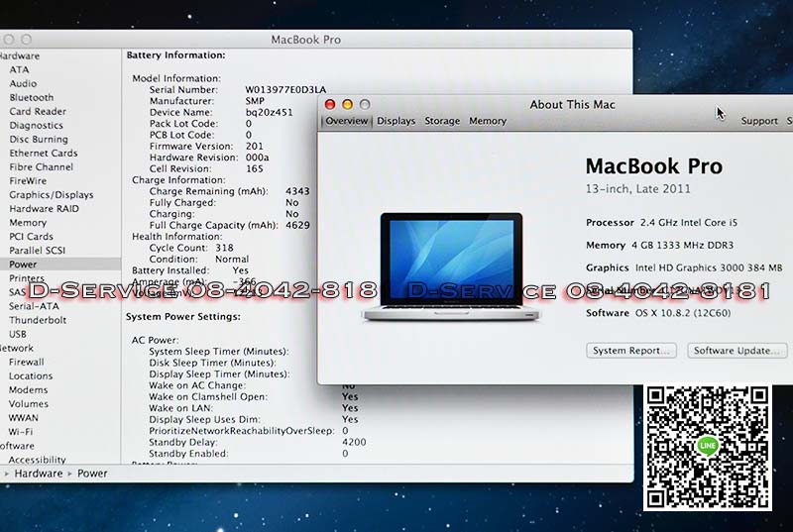Select Volumes under Network section
Screen dimensions: 793x532
(29, 403)
